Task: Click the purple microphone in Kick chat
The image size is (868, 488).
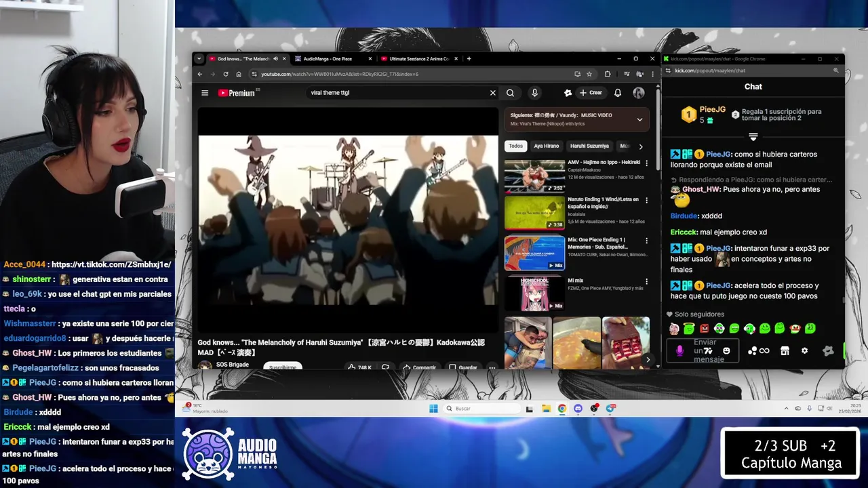Action: (x=679, y=351)
